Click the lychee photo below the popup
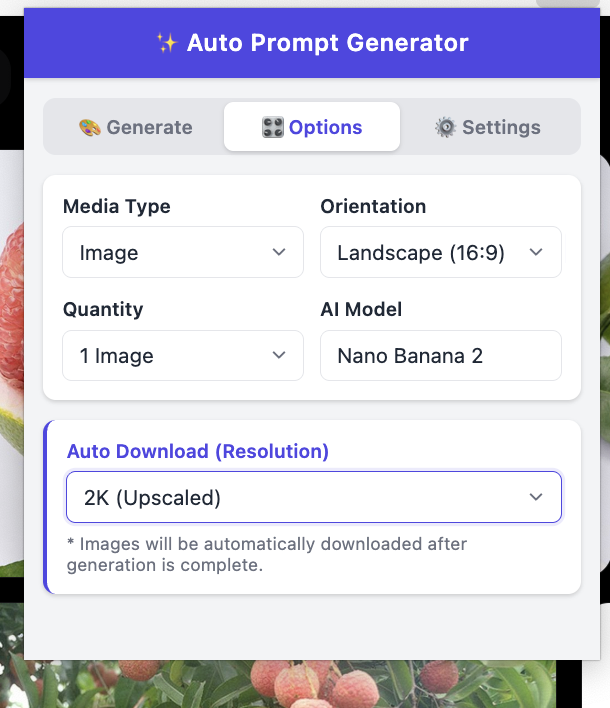The image size is (610, 708). coord(300,685)
